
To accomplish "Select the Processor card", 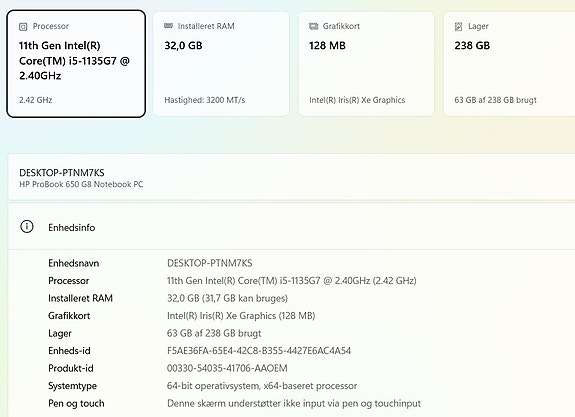I will click(x=76, y=64).
